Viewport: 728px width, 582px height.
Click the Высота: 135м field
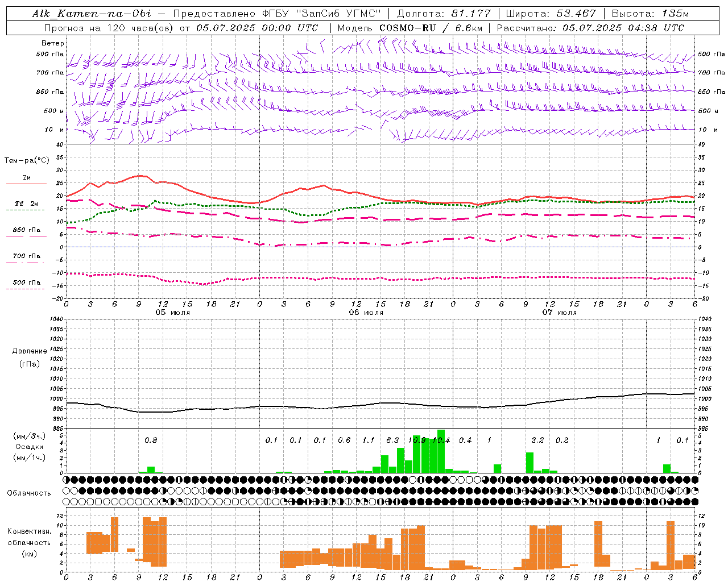(650, 14)
